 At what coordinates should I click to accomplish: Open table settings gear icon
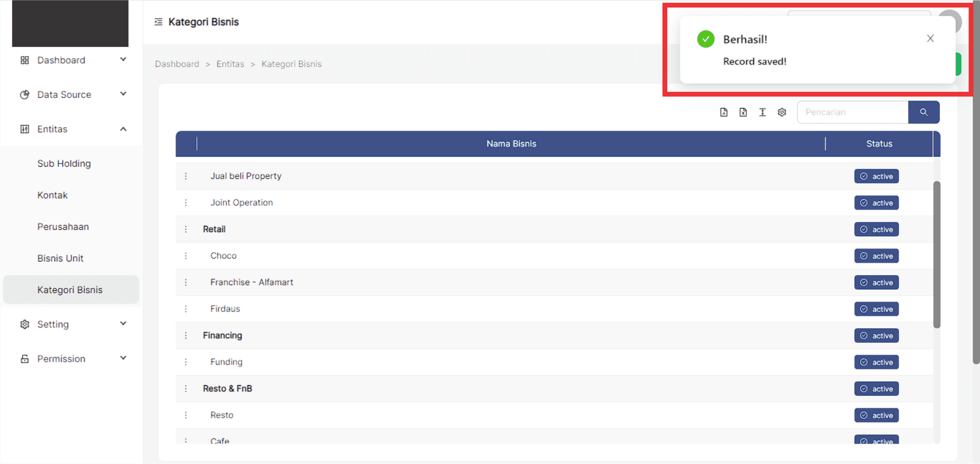point(782,112)
